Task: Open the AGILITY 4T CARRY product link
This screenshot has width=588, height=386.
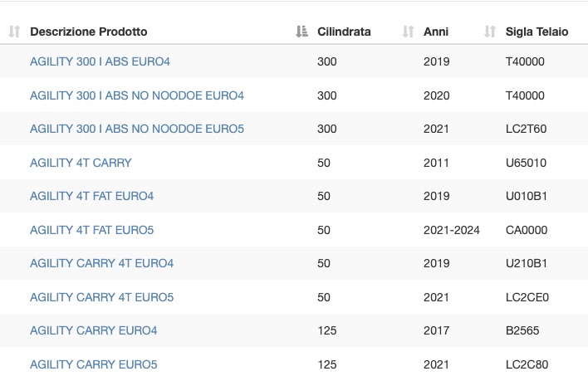Action: click(81, 163)
